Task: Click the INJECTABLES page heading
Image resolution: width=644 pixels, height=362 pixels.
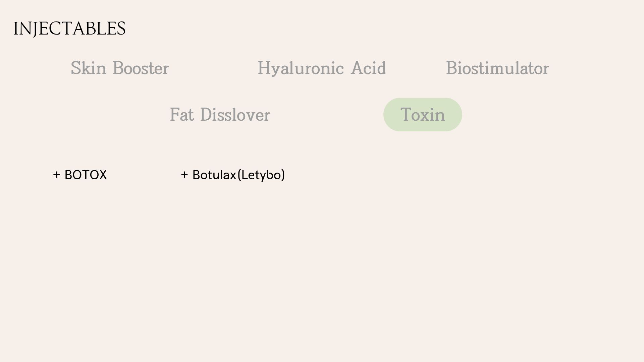Action: (69, 28)
